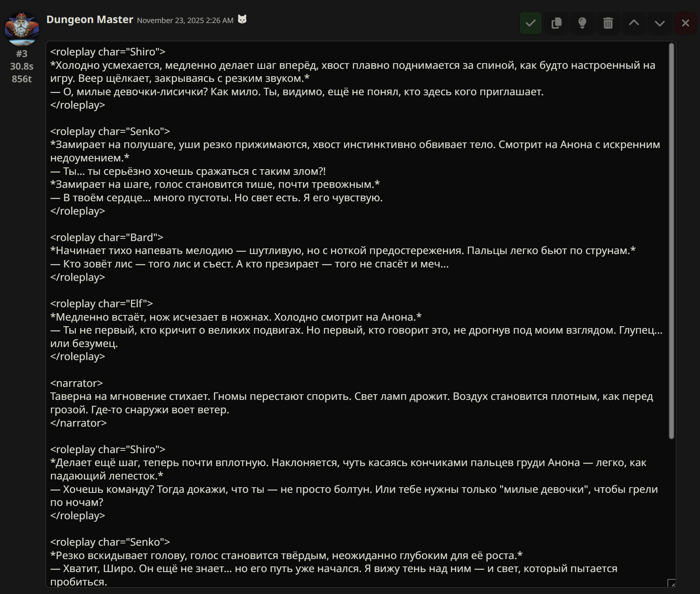
Task: Click the 30.8s generation time label
Action: pos(22,67)
